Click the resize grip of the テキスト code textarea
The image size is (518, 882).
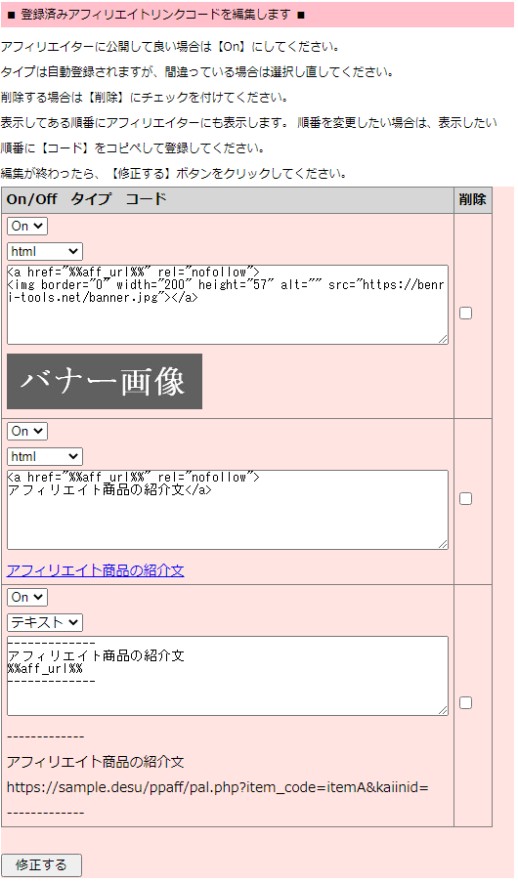pyautogui.click(x=443, y=710)
